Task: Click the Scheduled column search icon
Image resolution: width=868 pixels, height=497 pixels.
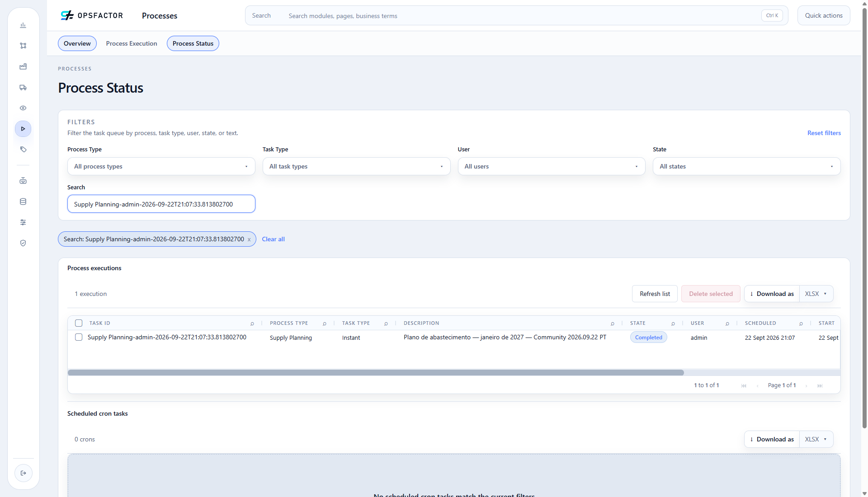Action: [801, 324]
